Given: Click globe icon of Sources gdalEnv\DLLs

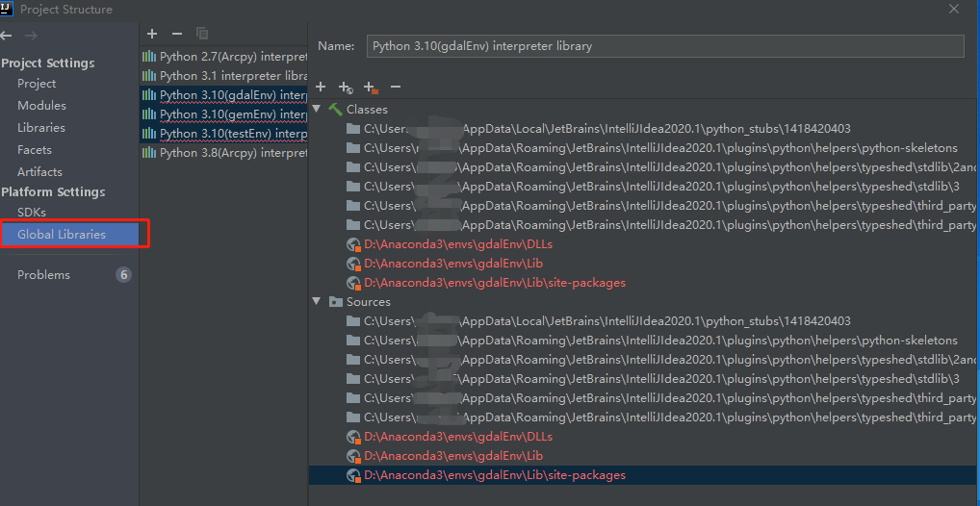Looking at the screenshot, I should (354, 437).
